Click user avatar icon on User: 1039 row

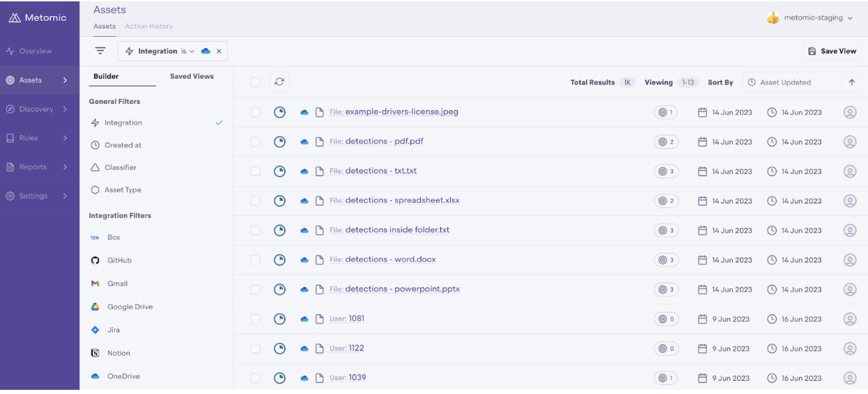(x=850, y=378)
